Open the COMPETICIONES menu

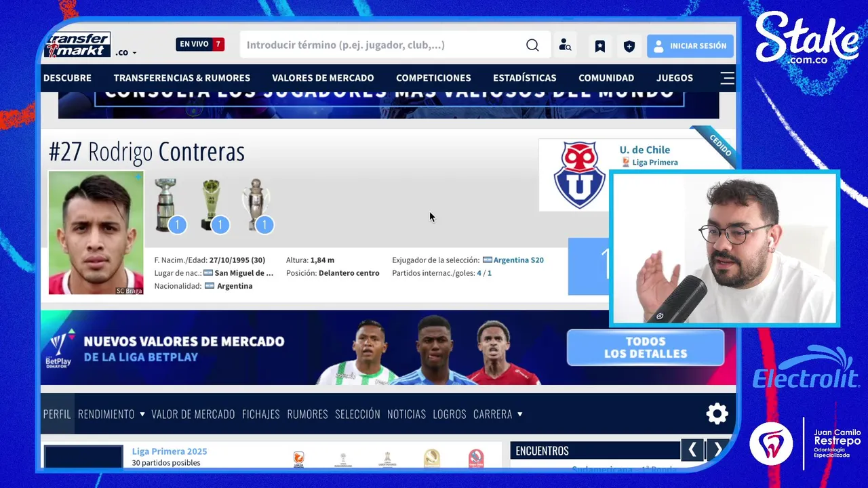click(x=433, y=78)
